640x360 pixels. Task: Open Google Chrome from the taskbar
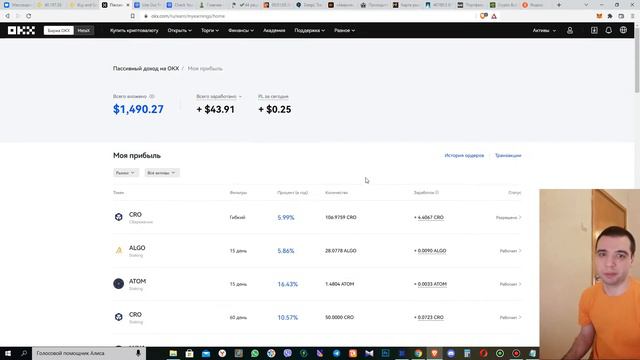click(x=418, y=353)
